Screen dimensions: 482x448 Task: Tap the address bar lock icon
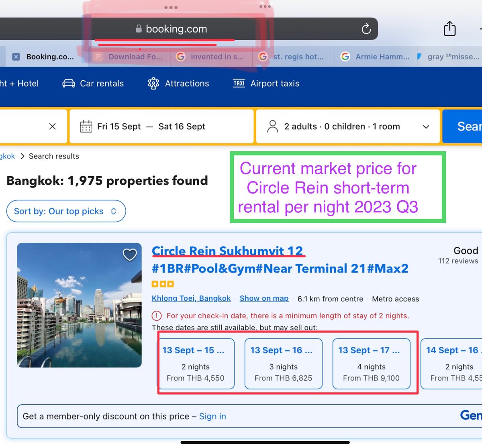point(139,29)
